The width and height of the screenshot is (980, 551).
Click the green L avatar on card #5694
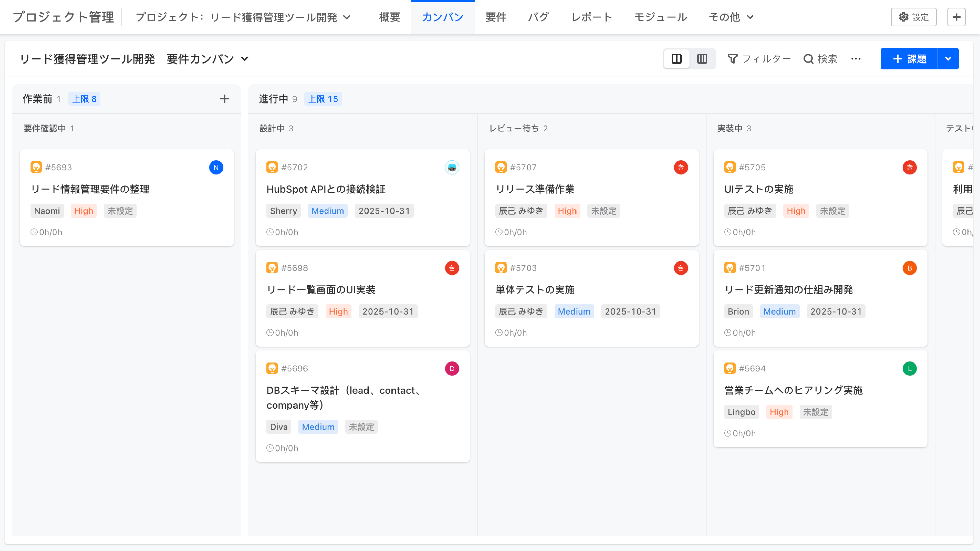pos(909,368)
